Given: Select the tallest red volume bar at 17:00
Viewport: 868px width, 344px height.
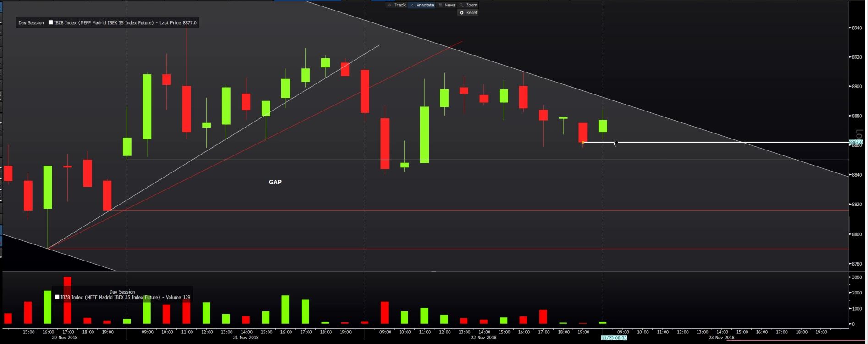Looking at the screenshot, I should pyautogui.click(x=67, y=300).
